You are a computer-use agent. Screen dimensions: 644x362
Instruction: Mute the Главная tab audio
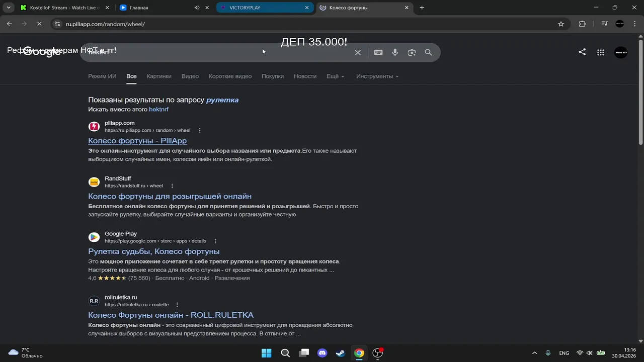[197, 8]
